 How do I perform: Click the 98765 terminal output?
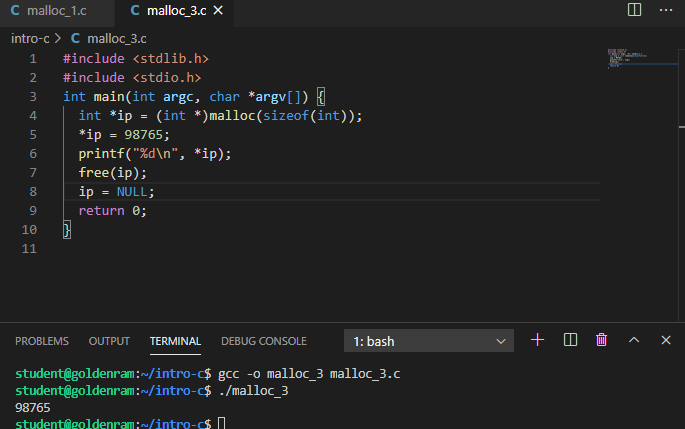pos(33,408)
